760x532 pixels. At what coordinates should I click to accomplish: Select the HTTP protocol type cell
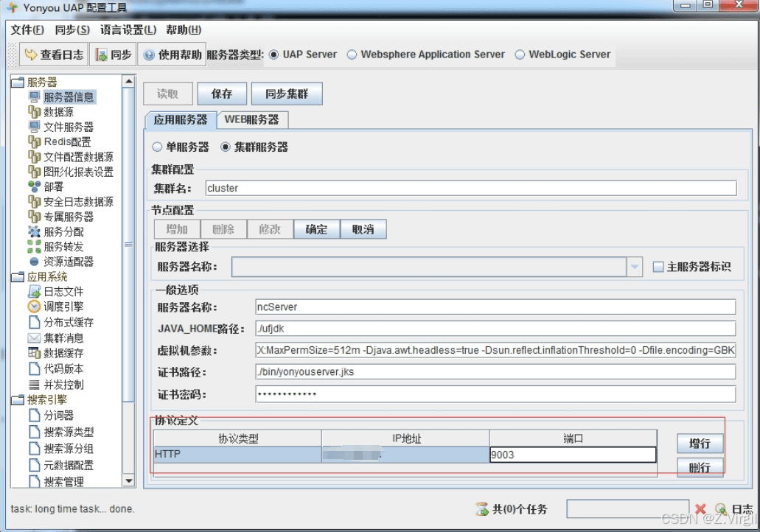(237, 455)
